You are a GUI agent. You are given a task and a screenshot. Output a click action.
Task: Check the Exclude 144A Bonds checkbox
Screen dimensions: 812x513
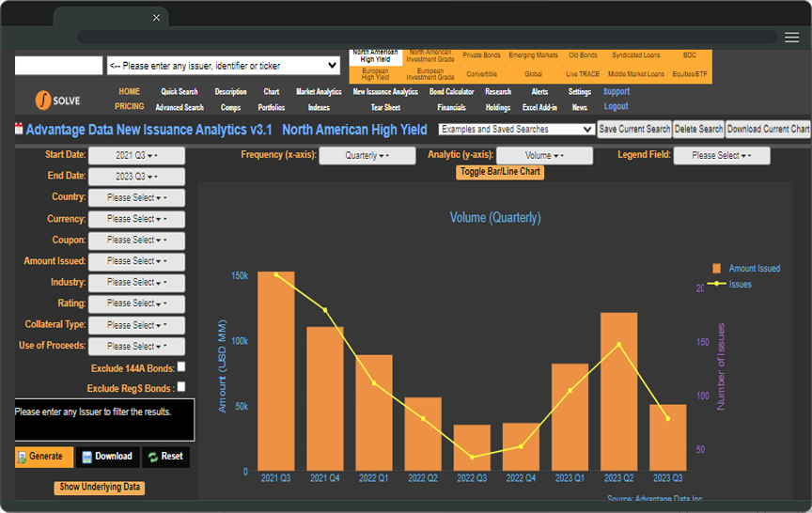pos(181,366)
